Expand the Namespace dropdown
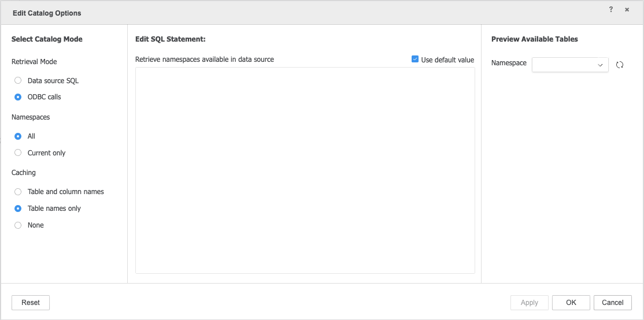The height and width of the screenshot is (320, 644). 570,65
